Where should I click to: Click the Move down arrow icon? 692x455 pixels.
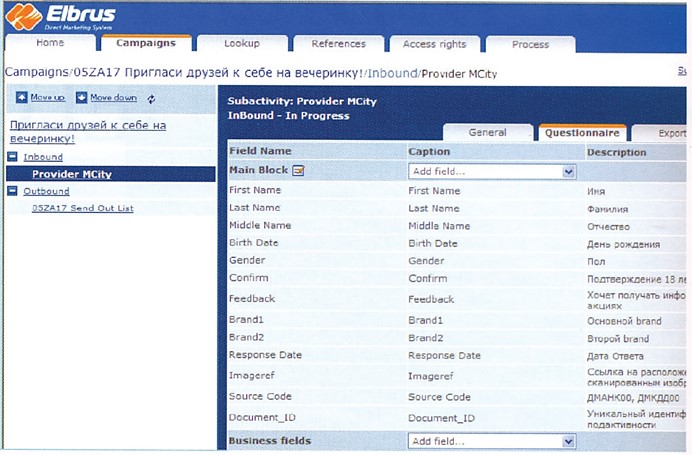click(82, 98)
